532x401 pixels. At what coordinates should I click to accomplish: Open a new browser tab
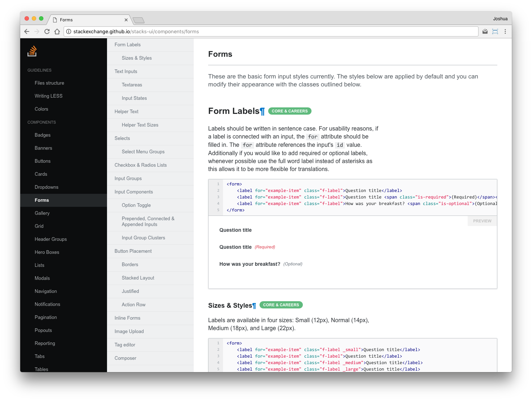point(138,20)
